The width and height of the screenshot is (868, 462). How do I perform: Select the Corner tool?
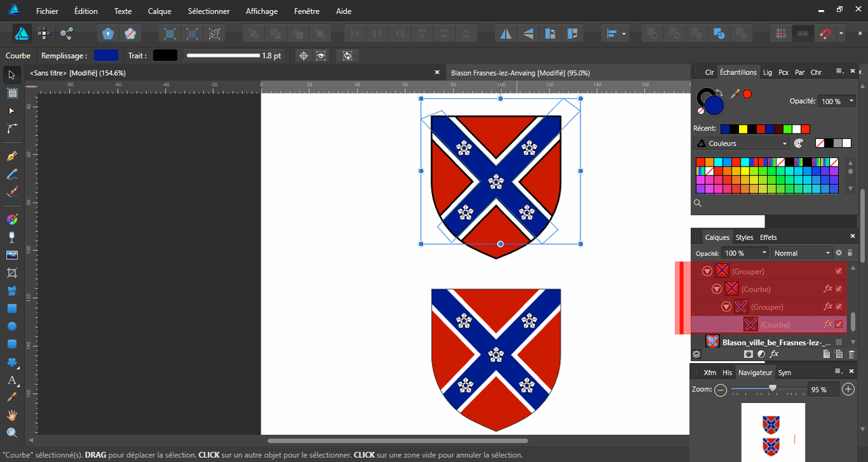point(12,128)
